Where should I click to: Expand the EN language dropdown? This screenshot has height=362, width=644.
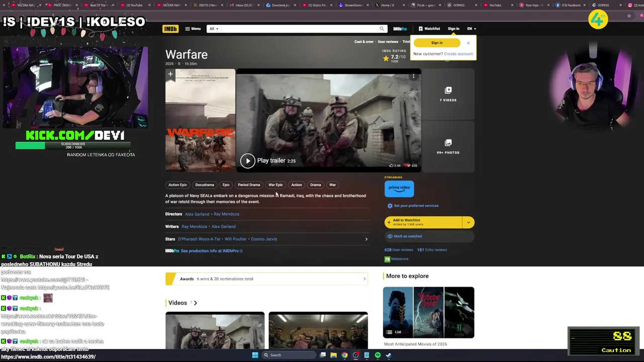point(471,29)
